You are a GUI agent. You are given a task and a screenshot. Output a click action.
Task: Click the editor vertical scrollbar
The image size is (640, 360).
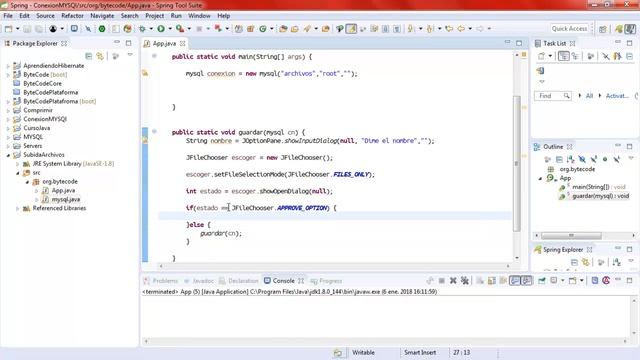click(x=517, y=164)
